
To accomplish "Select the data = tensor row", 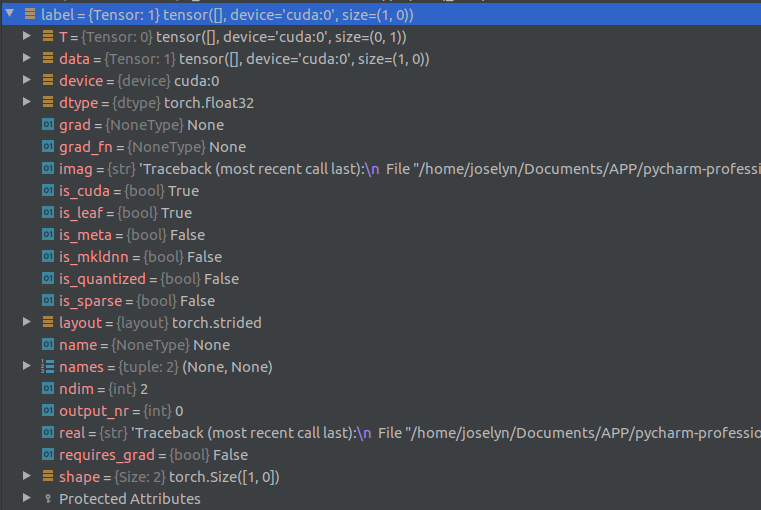I will tap(244, 59).
